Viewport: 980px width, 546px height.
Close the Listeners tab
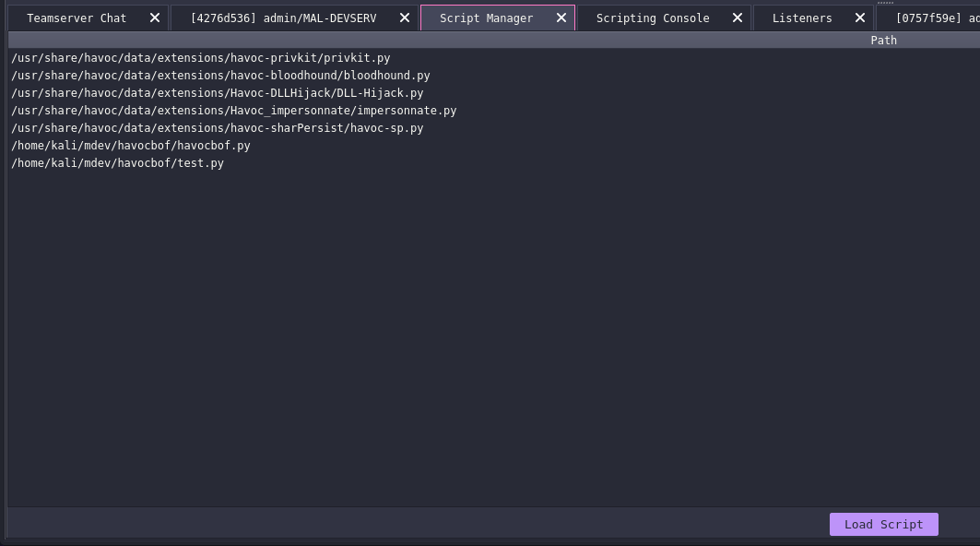point(860,18)
